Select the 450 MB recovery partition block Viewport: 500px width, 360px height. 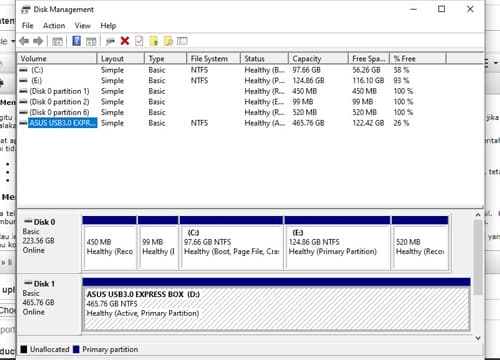coord(110,243)
